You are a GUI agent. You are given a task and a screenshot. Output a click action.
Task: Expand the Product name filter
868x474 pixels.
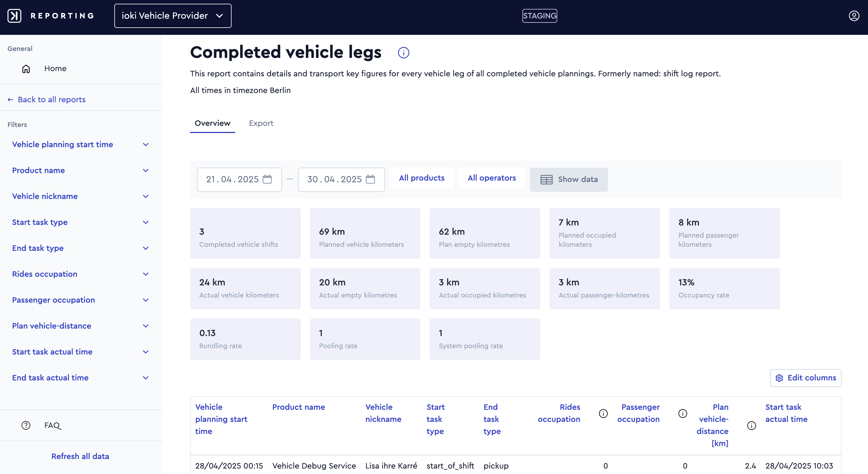[80, 170]
